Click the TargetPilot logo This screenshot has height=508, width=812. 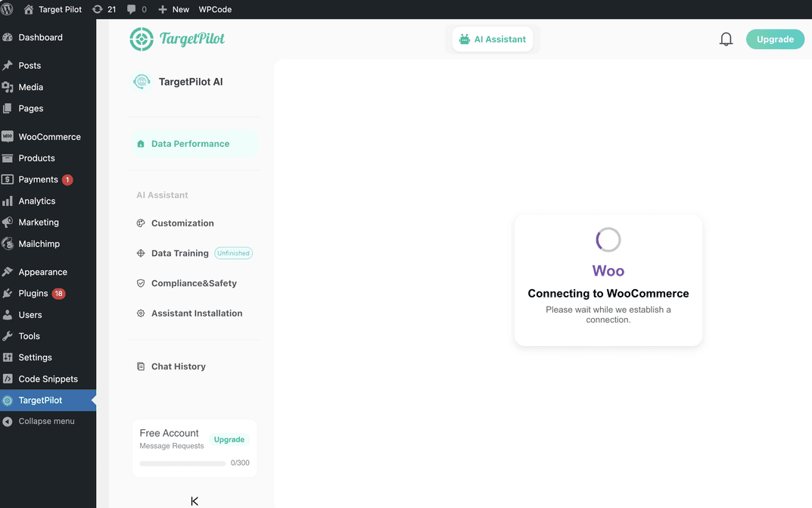(177, 39)
